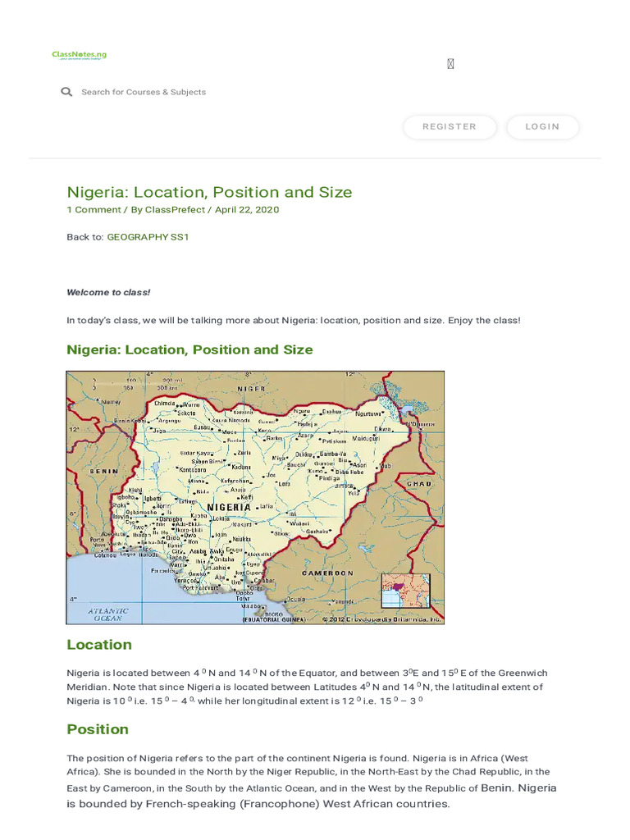Viewport: 630px width, 840px height.
Task: Open the menu glyph icon near header
Action: (450, 64)
